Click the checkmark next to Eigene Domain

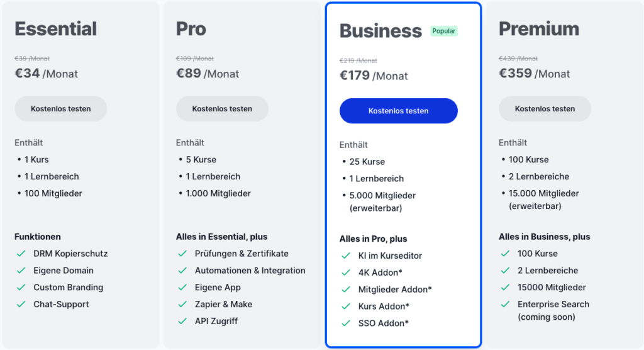click(x=21, y=271)
